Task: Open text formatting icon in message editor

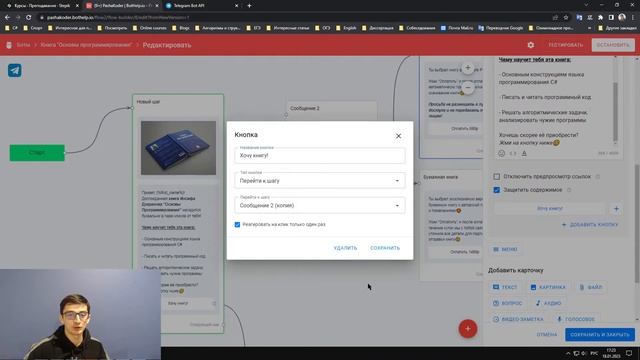Action: click(524, 153)
